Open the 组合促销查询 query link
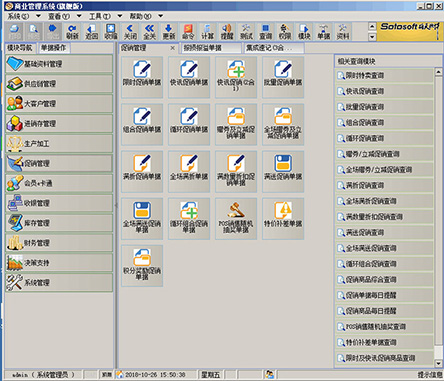 point(384,123)
